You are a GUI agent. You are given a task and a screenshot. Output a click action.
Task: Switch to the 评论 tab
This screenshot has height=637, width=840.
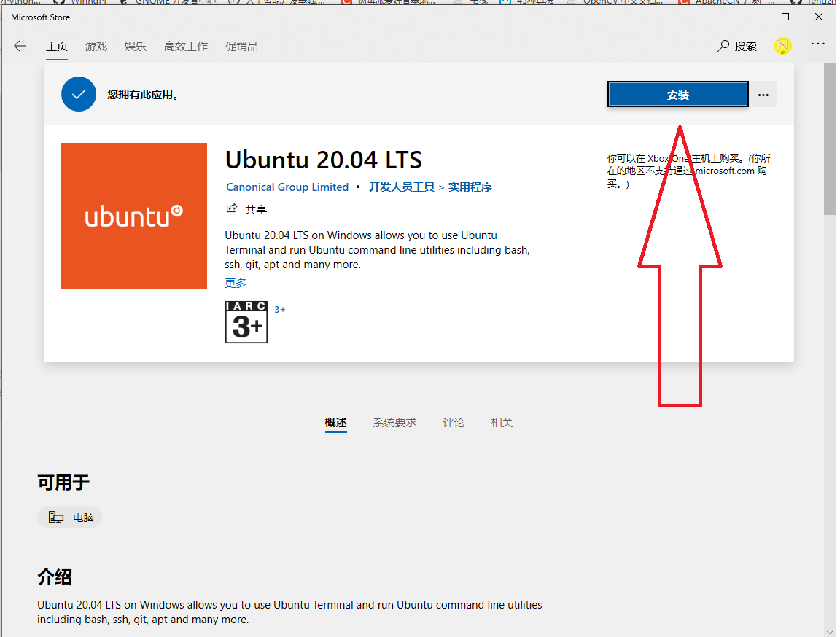[454, 422]
